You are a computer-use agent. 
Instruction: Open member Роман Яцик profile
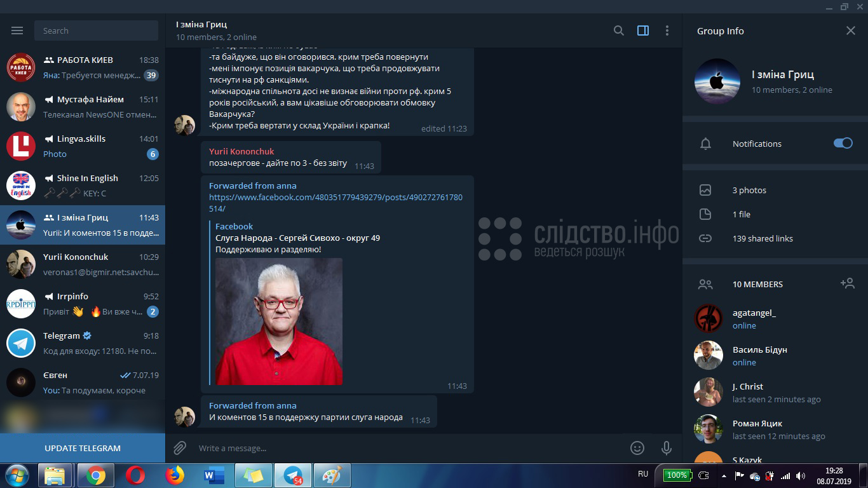[x=775, y=429]
